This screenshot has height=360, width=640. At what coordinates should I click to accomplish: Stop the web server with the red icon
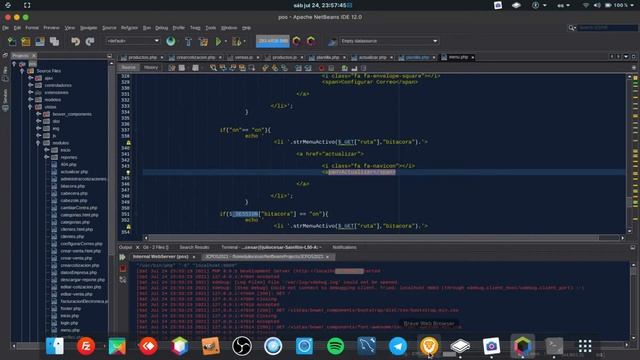[x=123, y=269]
